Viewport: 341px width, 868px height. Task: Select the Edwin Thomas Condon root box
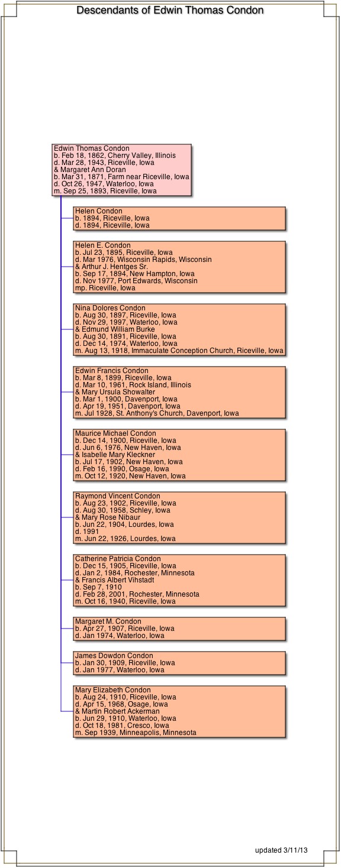122,170
